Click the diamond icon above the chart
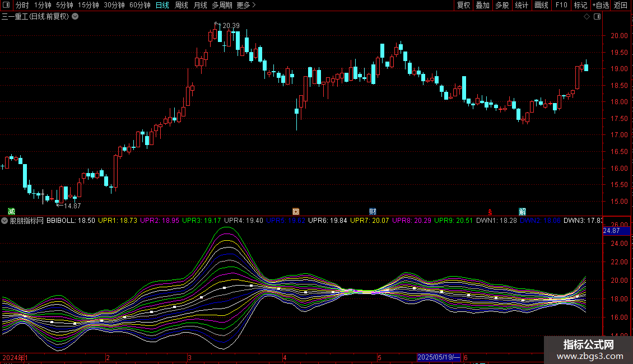This screenshot has height=364, width=633. (x=587, y=17)
